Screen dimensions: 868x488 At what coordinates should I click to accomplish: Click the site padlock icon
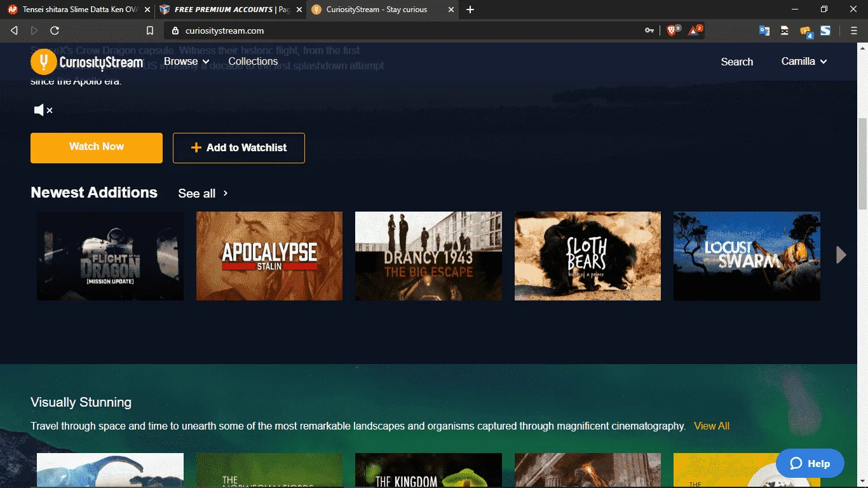point(176,30)
